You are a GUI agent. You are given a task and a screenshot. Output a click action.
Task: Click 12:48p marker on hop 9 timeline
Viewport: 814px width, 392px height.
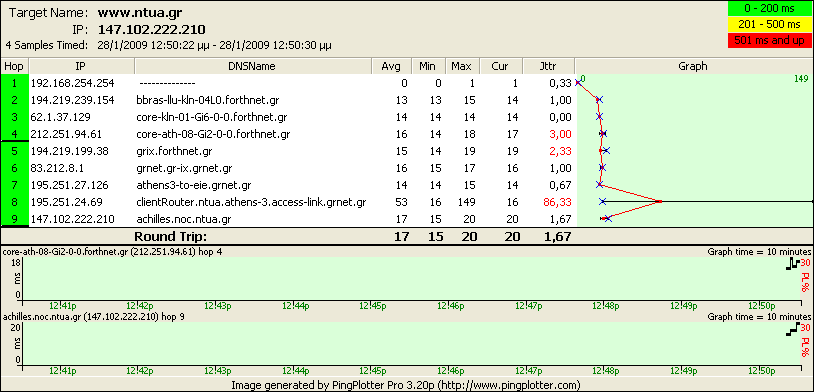pyautogui.click(x=607, y=371)
